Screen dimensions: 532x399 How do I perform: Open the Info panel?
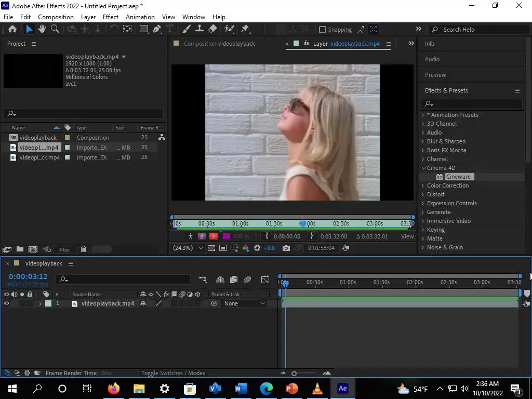coord(430,44)
